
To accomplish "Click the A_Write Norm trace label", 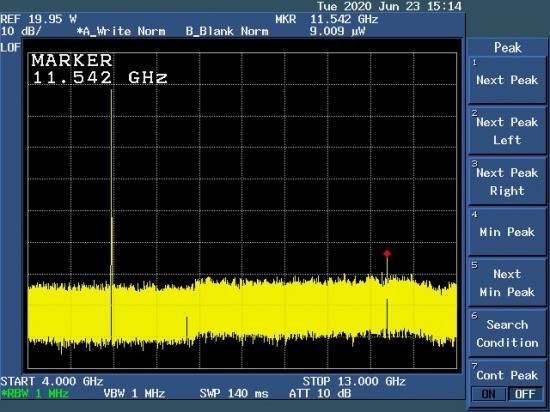I will 121,31.
